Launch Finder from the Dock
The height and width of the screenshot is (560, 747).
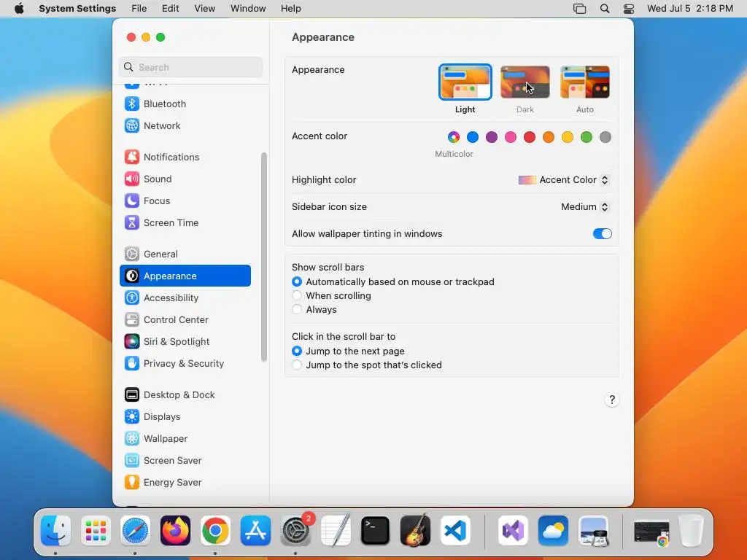coord(55,531)
